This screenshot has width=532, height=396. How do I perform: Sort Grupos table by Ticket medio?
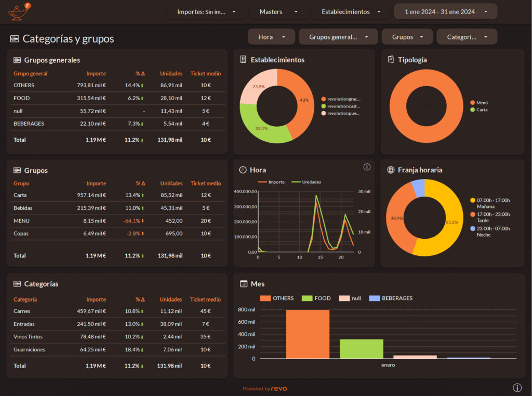point(206,183)
